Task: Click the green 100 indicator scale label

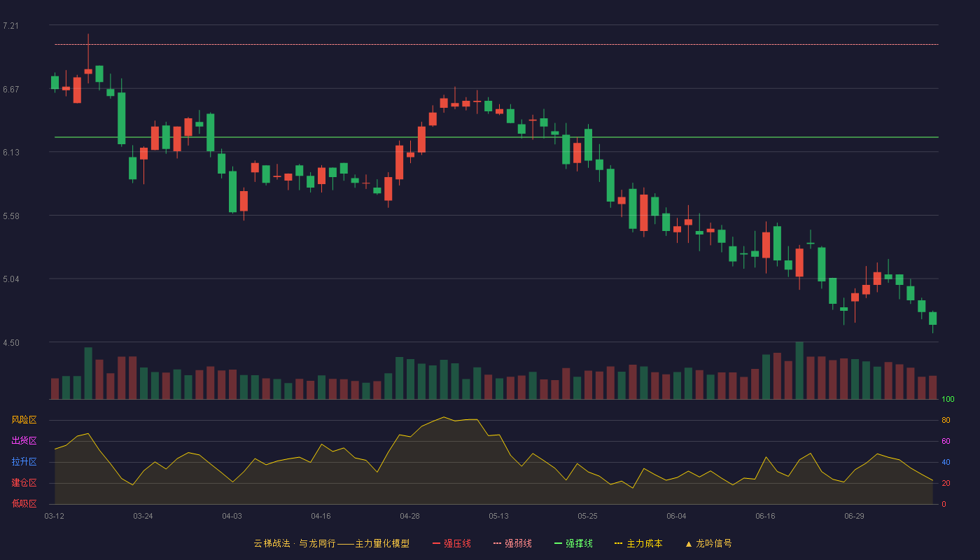Action: [948, 400]
